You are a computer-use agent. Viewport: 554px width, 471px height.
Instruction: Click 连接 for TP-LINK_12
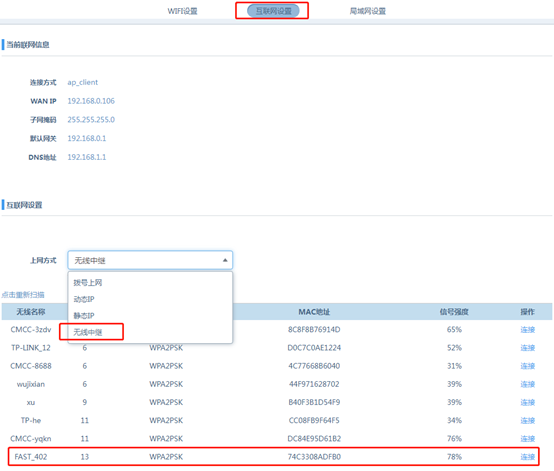528,348
